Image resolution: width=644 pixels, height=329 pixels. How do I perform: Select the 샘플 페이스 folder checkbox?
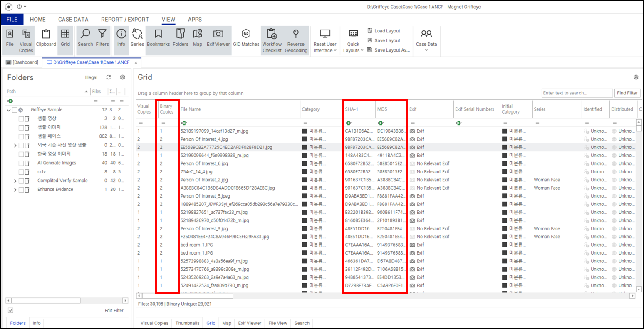click(21, 136)
